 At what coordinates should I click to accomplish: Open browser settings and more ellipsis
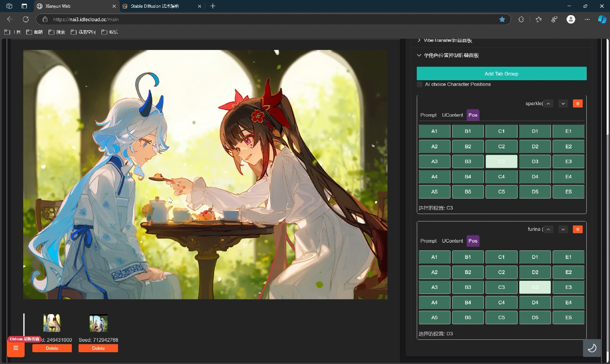[x=587, y=19]
